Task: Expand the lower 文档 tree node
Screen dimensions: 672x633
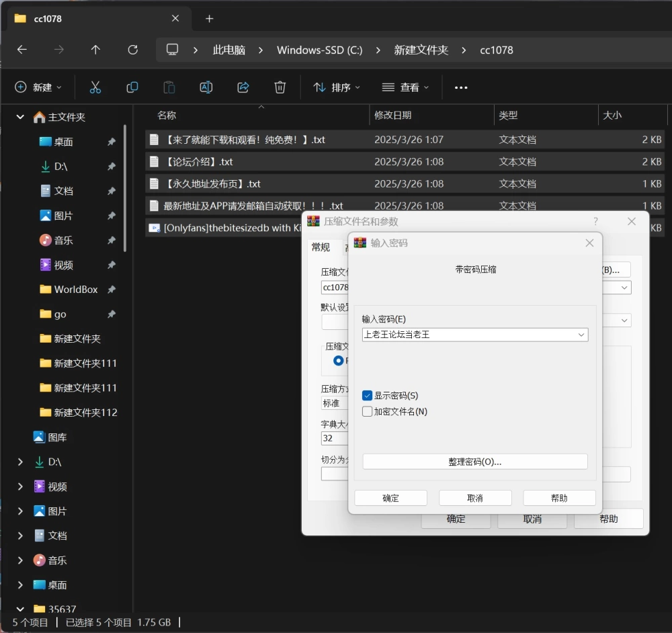Action: pyautogui.click(x=20, y=536)
